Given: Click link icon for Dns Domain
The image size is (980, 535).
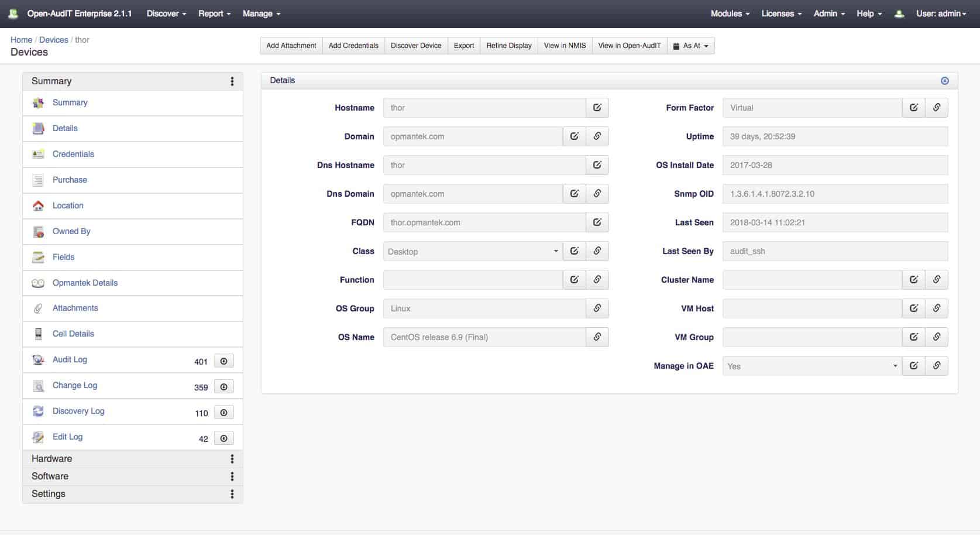Looking at the screenshot, I should pyautogui.click(x=597, y=194).
